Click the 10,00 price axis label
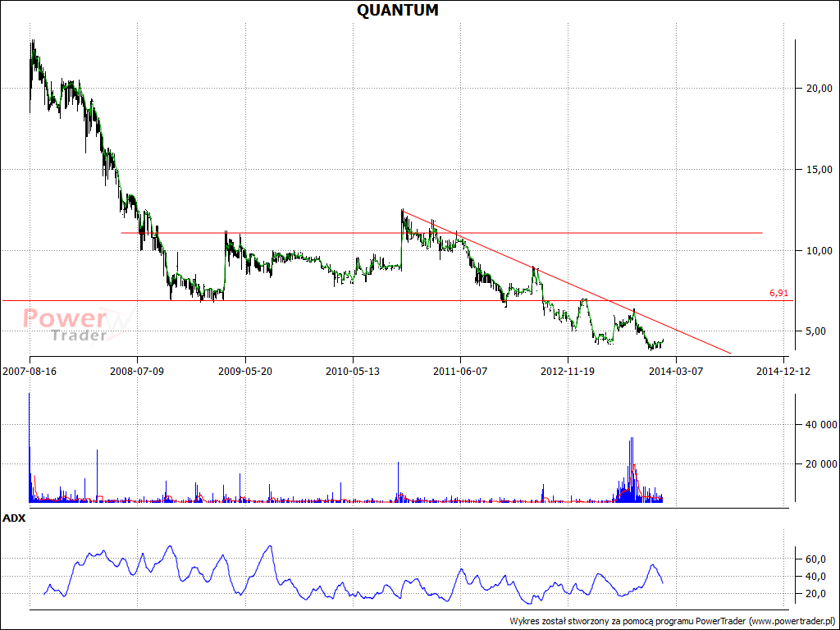This screenshot has height=630, width=840. pos(819,251)
